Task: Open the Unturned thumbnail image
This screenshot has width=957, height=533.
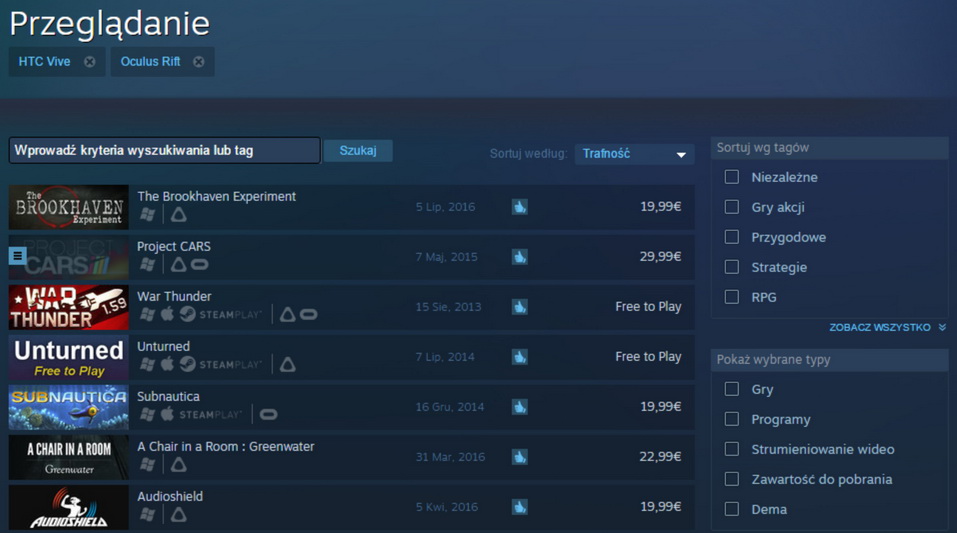Action: [x=69, y=357]
